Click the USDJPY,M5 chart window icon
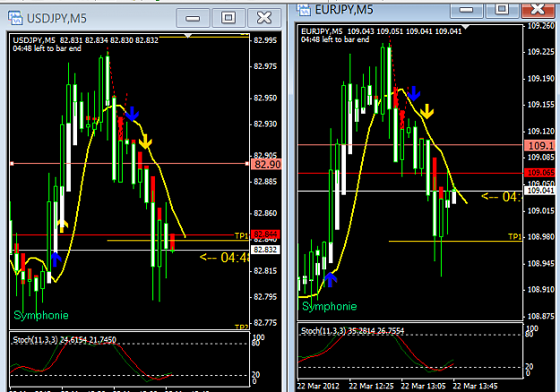 [x=15, y=18]
